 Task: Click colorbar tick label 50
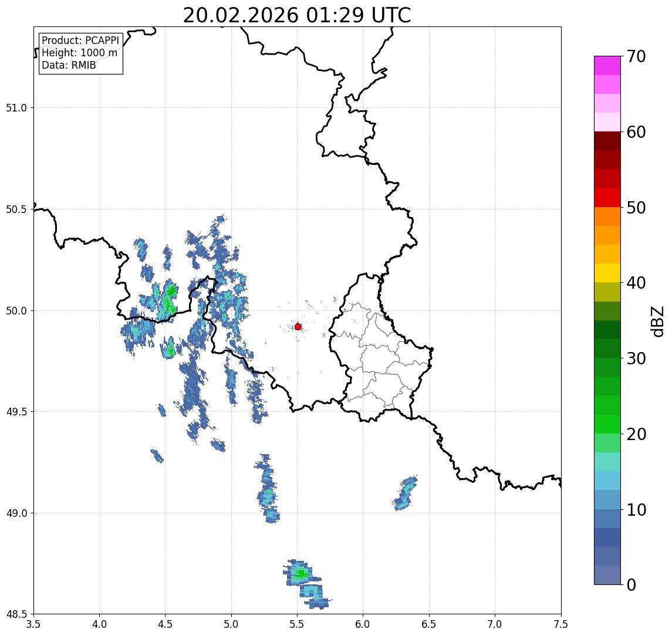pos(636,208)
